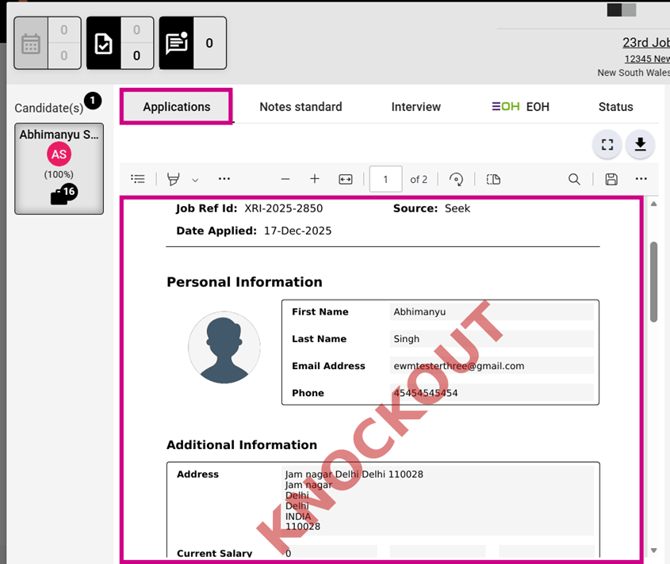Open the Notes standard tab
The width and height of the screenshot is (670, 564).
(x=300, y=107)
